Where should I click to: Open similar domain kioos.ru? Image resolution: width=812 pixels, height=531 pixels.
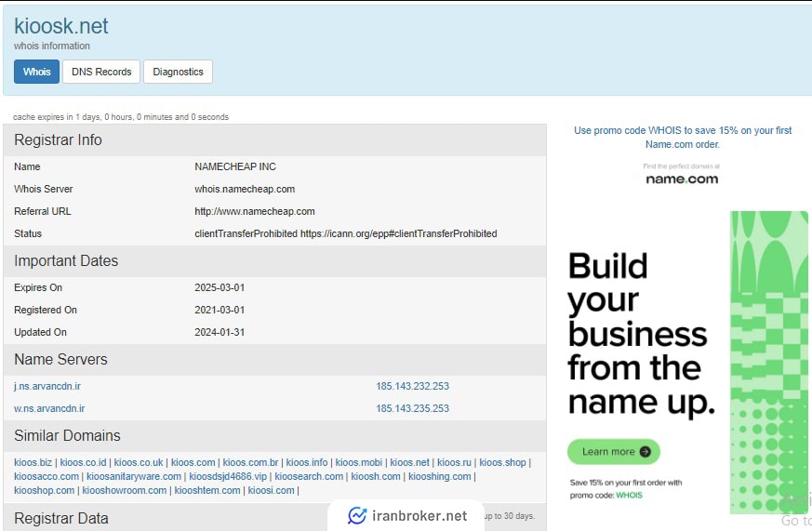(x=454, y=462)
